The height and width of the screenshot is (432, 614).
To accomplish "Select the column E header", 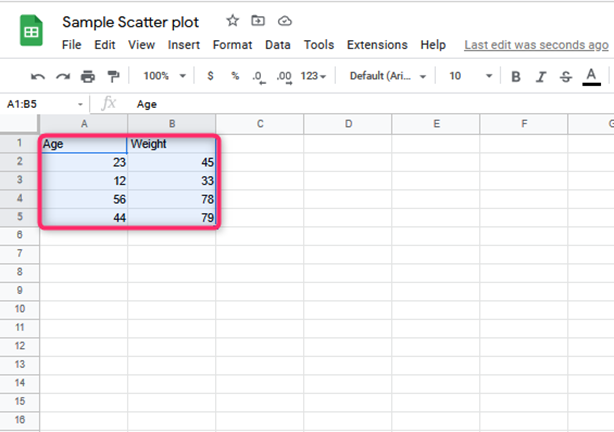I will coord(436,124).
